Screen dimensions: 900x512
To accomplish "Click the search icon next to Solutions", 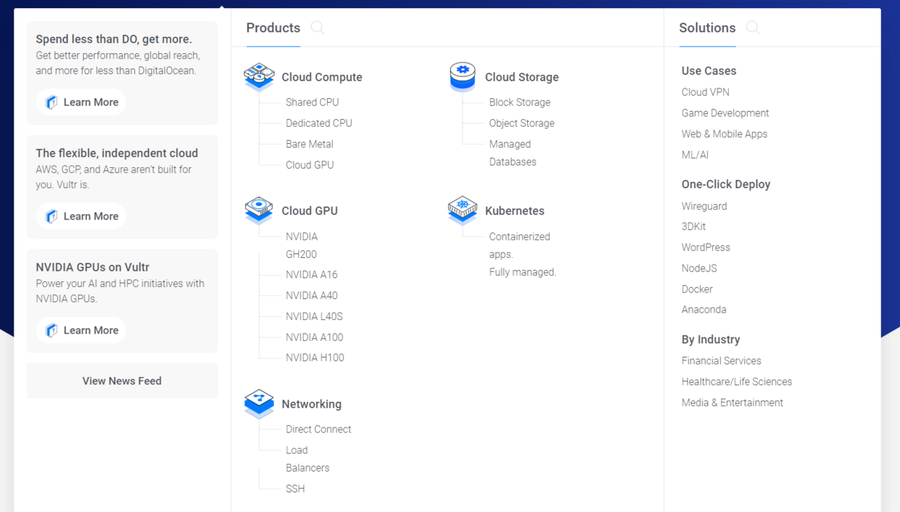I will click(x=752, y=28).
